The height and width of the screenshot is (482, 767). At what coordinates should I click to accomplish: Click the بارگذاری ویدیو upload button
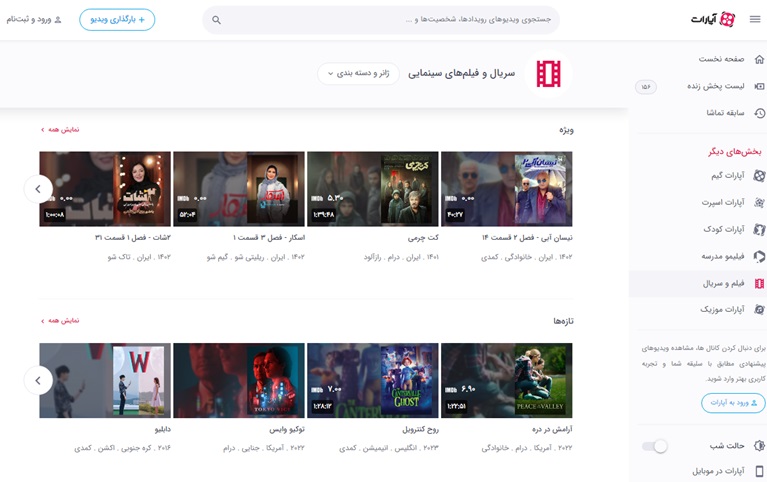[117, 20]
